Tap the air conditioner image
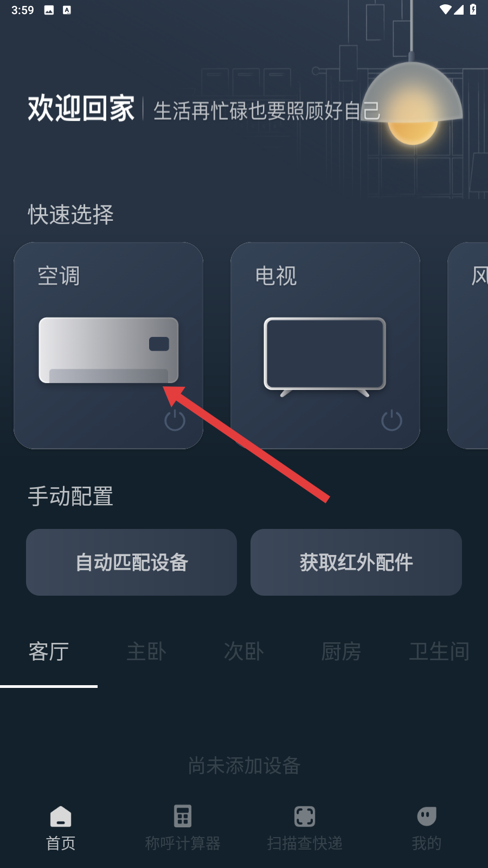The image size is (488, 868). [x=108, y=350]
